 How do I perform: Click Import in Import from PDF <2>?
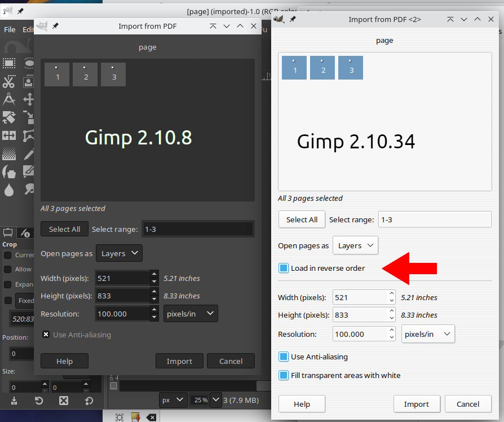pyautogui.click(x=417, y=404)
